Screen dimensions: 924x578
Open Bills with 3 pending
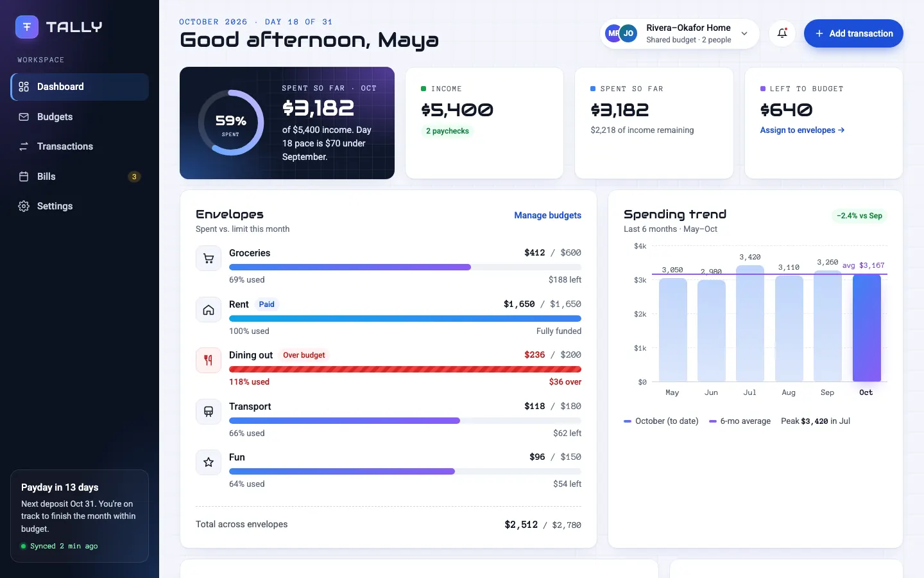point(80,177)
